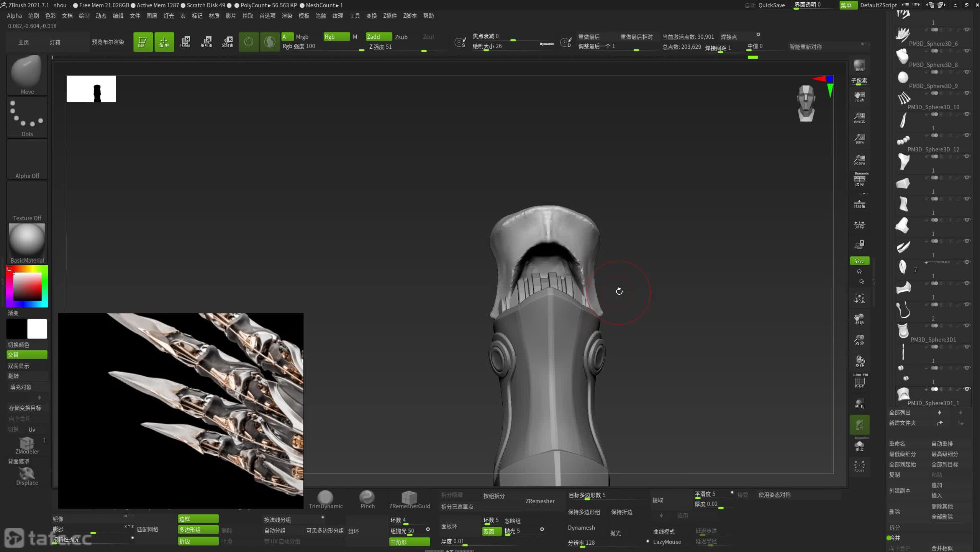Select the 缩放轴 scale gizmo tool
This screenshot has height=552, width=980.
tap(206, 42)
